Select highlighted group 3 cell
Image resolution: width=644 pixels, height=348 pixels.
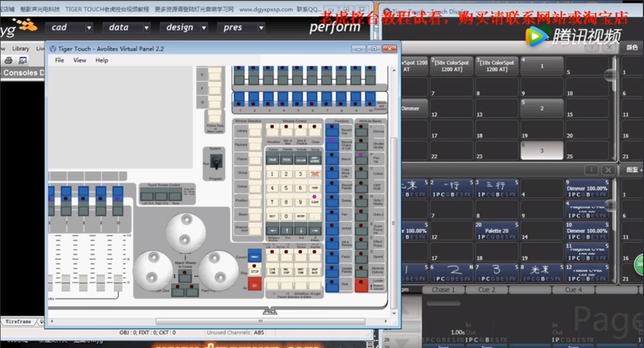(542, 150)
